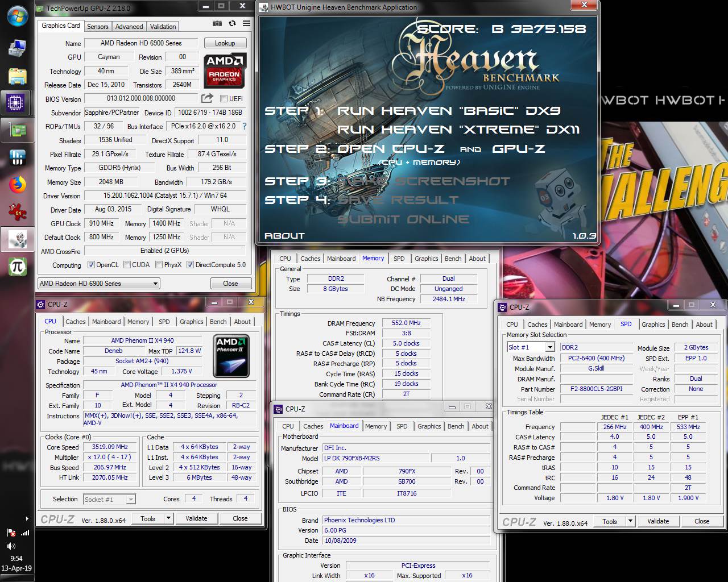Screen dimensions: 728x582
Task: Click Validate in the SPD CPU-Z window
Action: tap(658, 521)
